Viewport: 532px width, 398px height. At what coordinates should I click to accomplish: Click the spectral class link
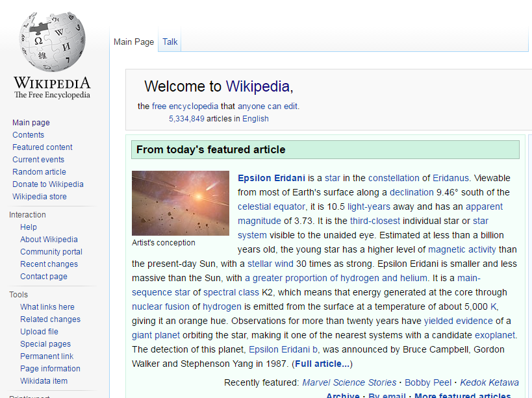click(x=231, y=292)
